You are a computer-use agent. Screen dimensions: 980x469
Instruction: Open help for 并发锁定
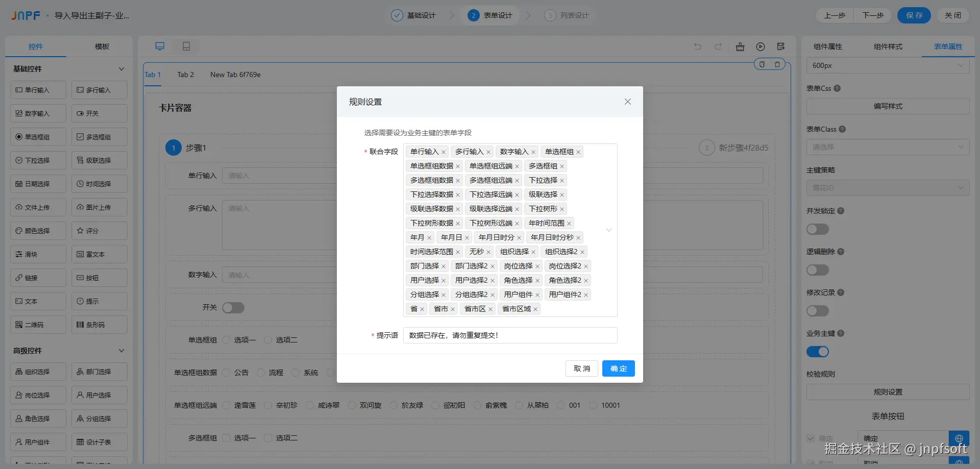pos(841,211)
